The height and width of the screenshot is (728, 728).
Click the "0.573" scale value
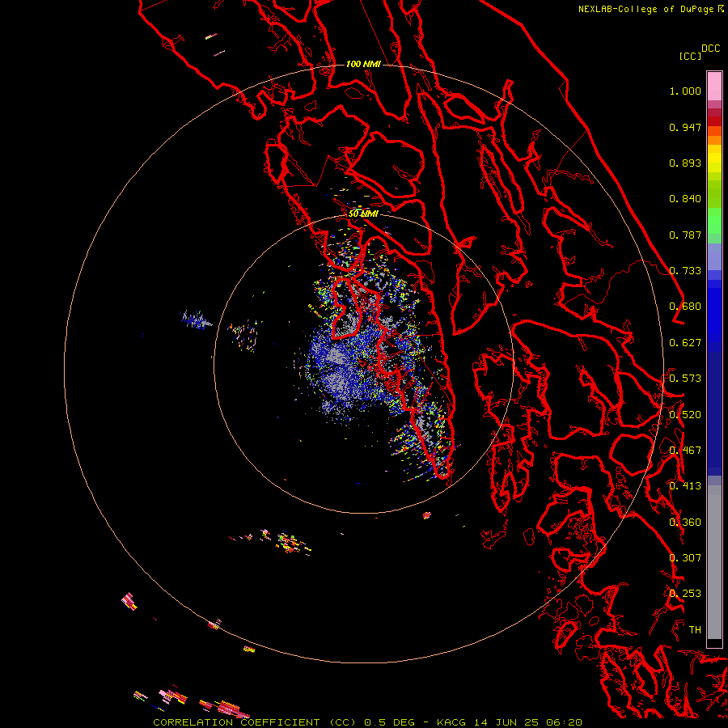pos(685,378)
